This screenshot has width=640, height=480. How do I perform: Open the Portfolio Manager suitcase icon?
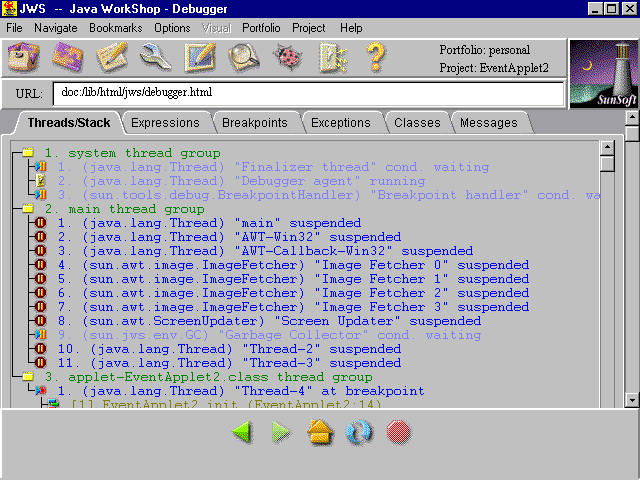(x=24, y=58)
